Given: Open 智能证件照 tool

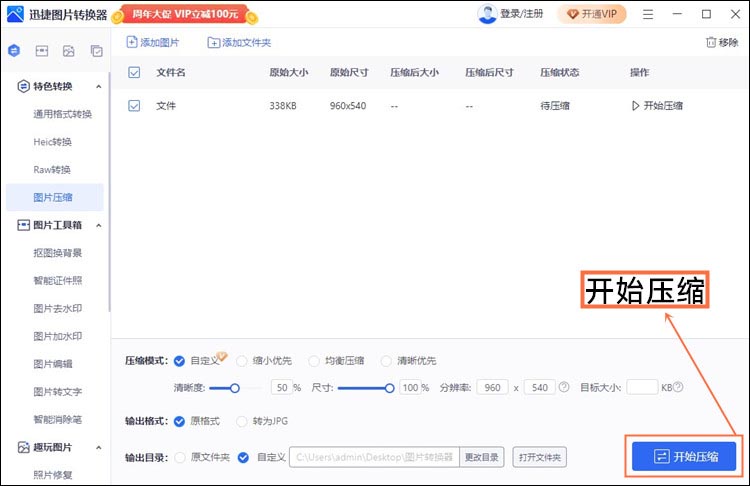Looking at the screenshot, I should 58,281.
